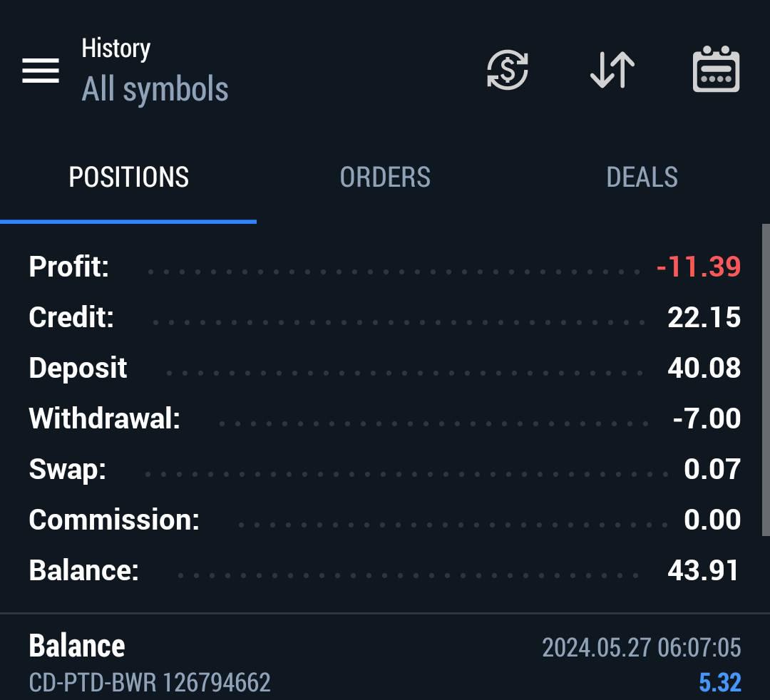
Task: Select the Swap row showing 0.07
Action: 384,469
